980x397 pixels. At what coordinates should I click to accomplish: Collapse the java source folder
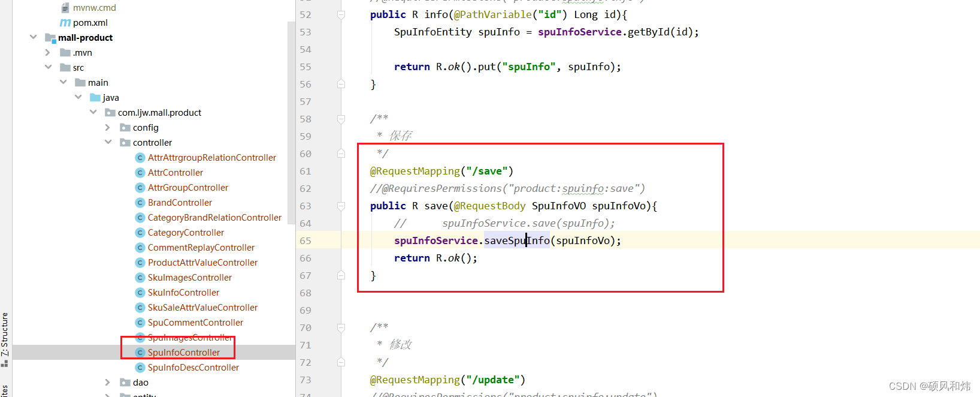pos(78,97)
